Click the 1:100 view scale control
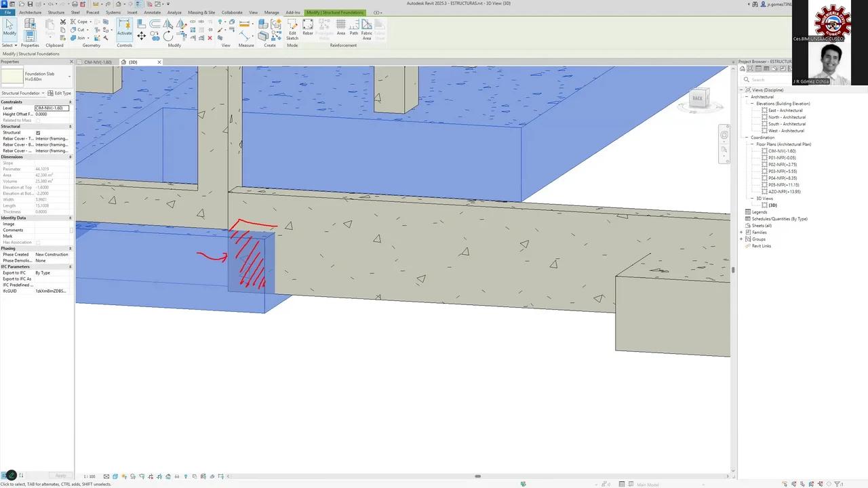Viewport: 868px width, 488px height. 90,476
